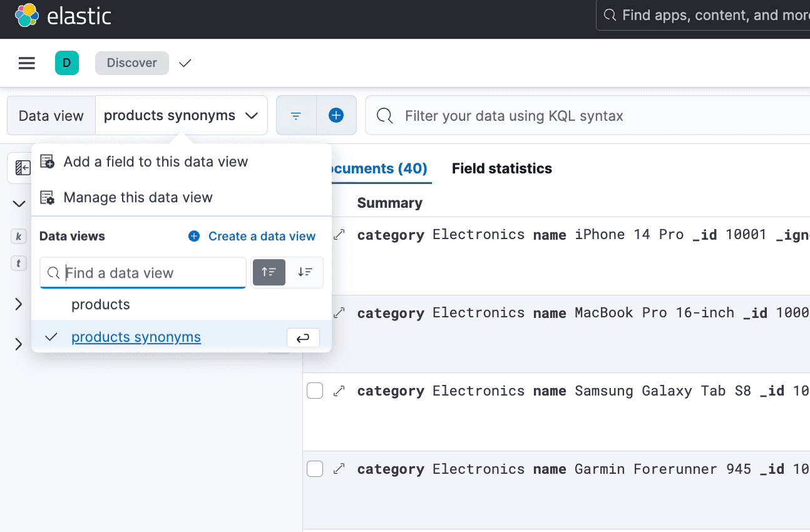810x532 pixels.
Task: Switch to the Field statistics tab
Action: (501, 168)
